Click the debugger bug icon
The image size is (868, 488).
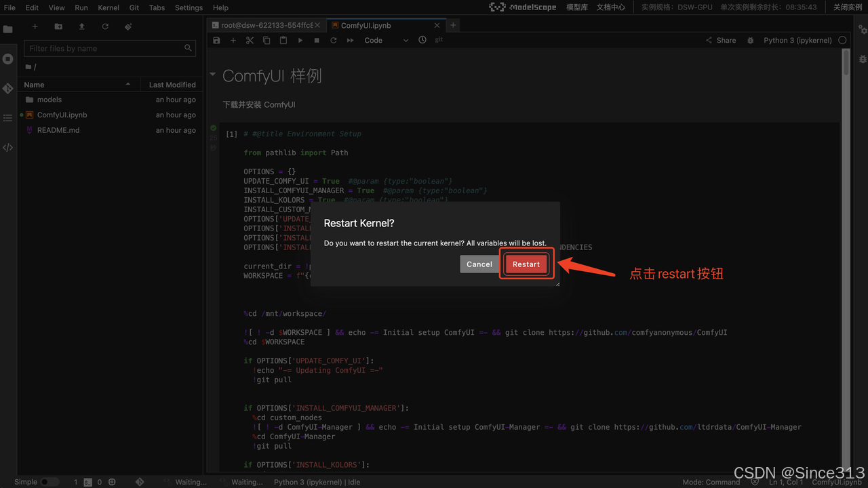point(750,40)
